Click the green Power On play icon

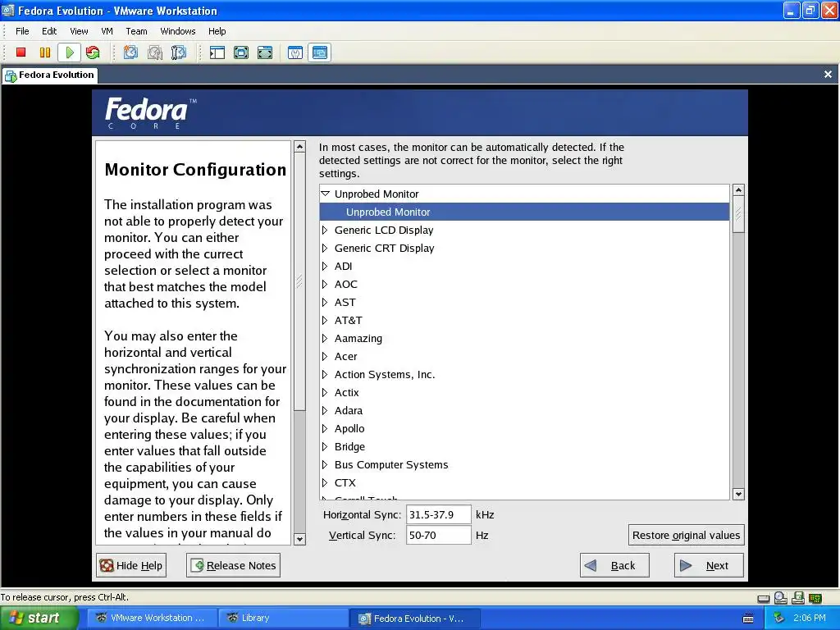70,52
